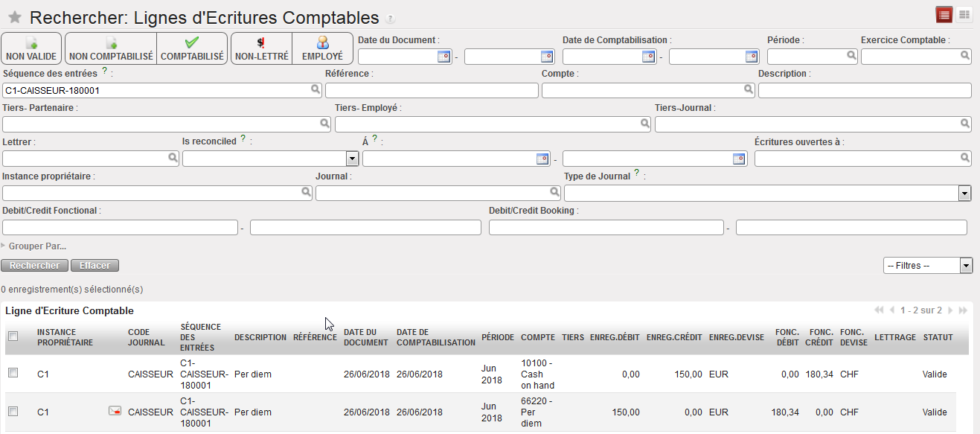Toggle the Comptabilisé filter button

point(192,49)
